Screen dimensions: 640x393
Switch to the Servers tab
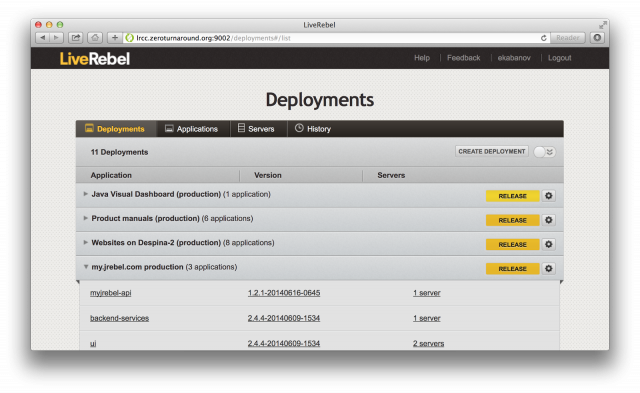[258, 129]
